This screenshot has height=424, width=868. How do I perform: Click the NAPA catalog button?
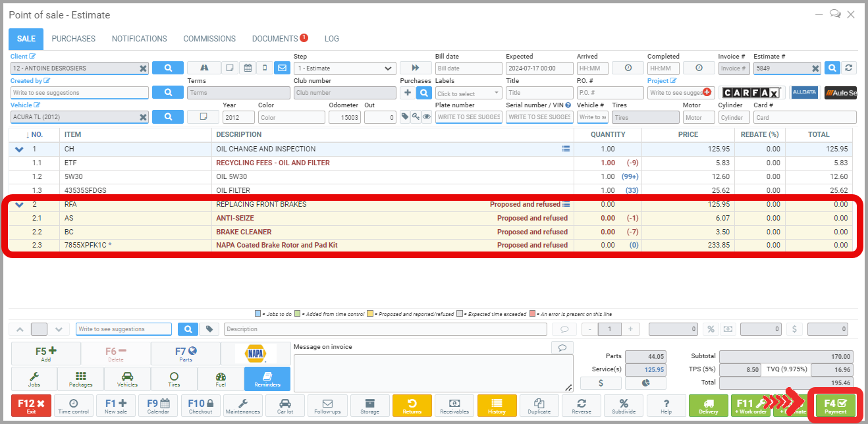255,354
